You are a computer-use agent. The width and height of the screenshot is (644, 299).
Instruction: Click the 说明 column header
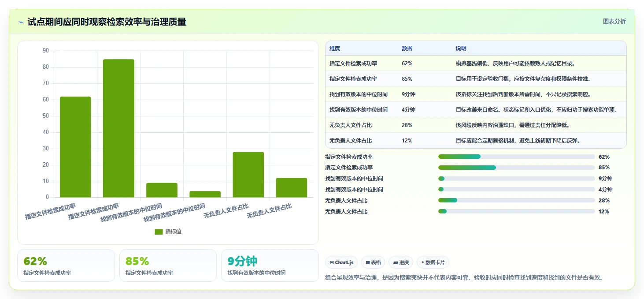[461, 49]
